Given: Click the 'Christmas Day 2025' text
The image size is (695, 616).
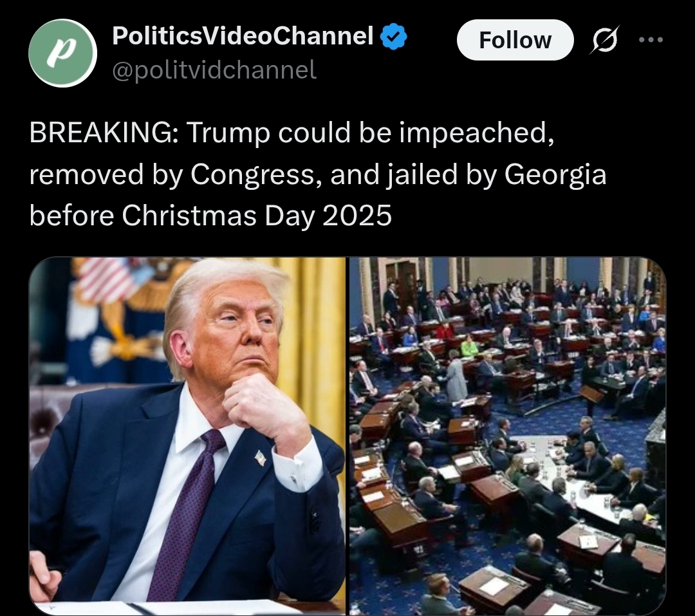Looking at the screenshot, I should click(x=257, y=216).
